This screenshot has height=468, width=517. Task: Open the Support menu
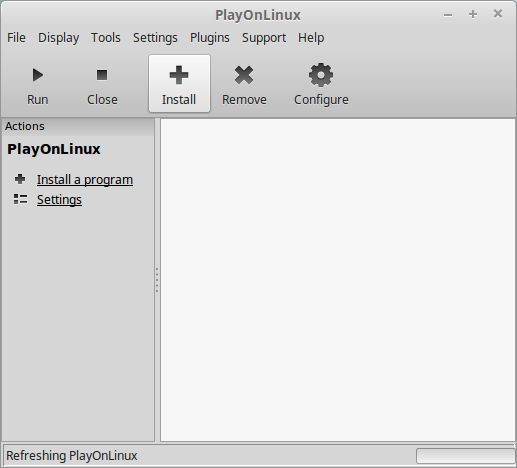click(264, 38)
